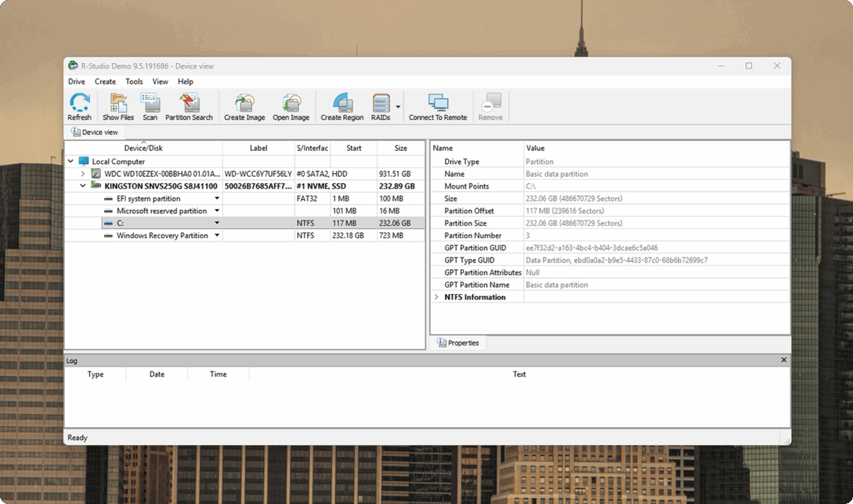Expand the WDC WD10EZEX disk node
853x504 pixels.
coord(82,173)
